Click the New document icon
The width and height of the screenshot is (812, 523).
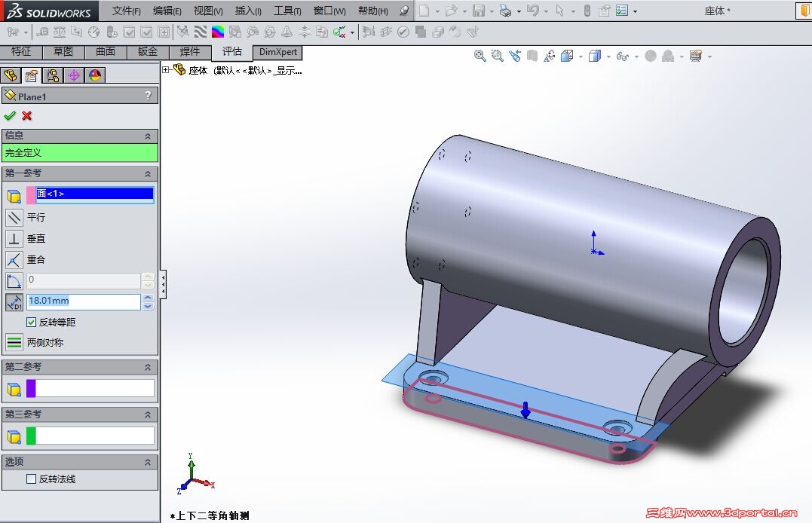(x=424, y=11)
